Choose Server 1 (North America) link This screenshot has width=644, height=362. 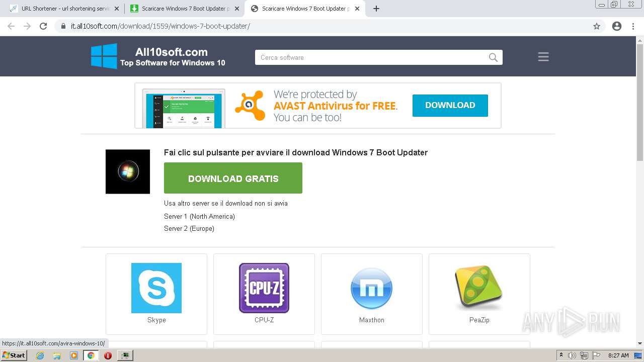coord(199,216)
